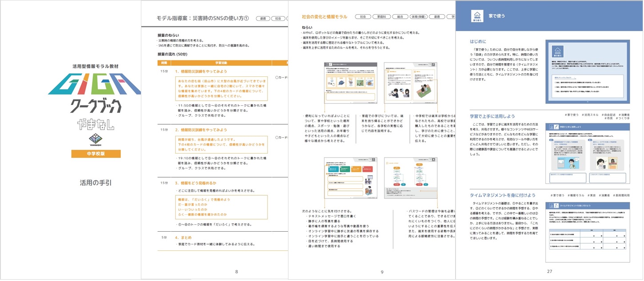Click the orange box about the typhoon approaching 田山市
The image size is (644, 281).
(x=221, y=89)
